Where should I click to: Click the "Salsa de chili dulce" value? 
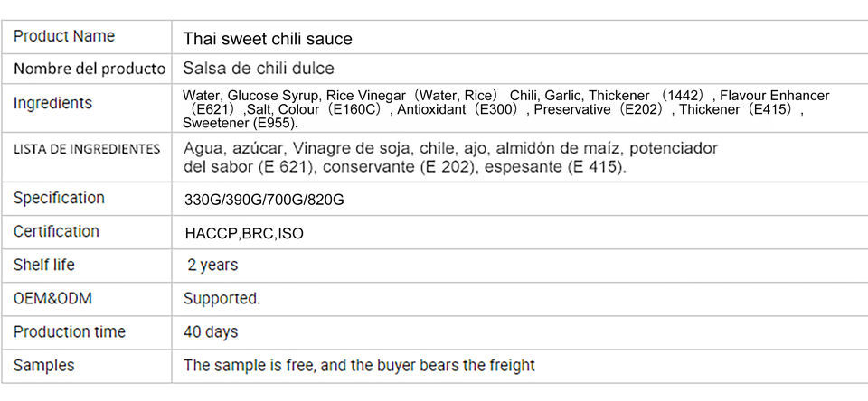(259, 69)
